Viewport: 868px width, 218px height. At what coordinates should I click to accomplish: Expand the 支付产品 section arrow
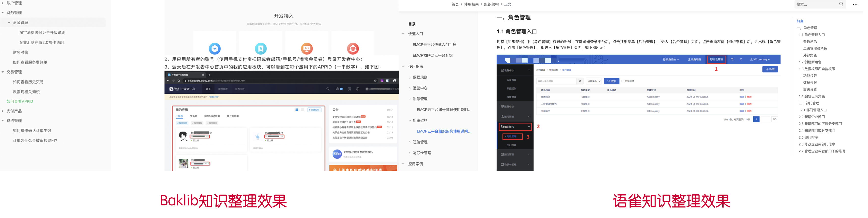pos(3,111)
